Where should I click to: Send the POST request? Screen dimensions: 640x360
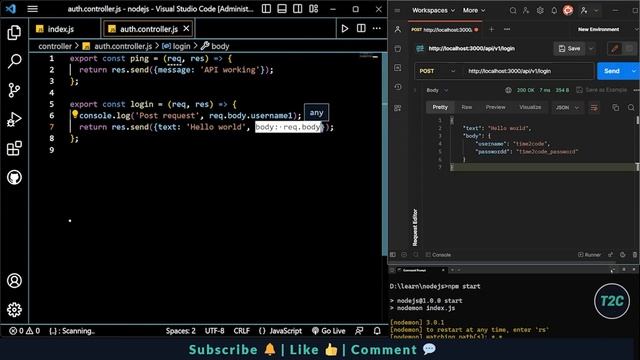coord(612,71)
